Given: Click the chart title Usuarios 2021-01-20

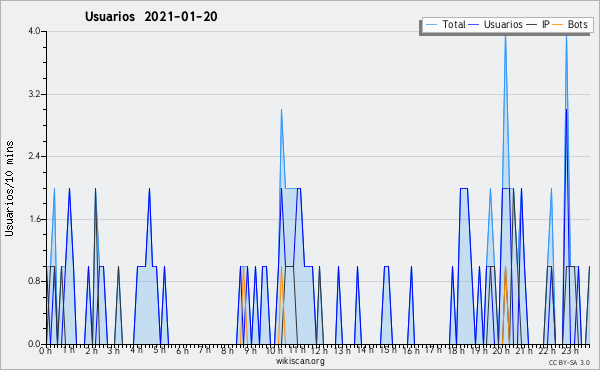Looking at the screenshot, I should point(151,16).
